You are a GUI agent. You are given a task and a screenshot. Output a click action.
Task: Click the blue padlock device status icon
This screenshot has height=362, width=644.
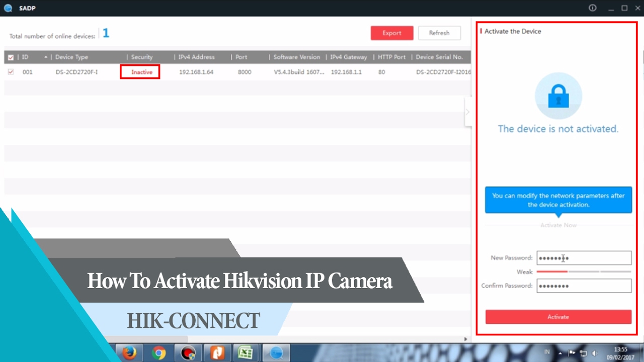coord(558,96)
